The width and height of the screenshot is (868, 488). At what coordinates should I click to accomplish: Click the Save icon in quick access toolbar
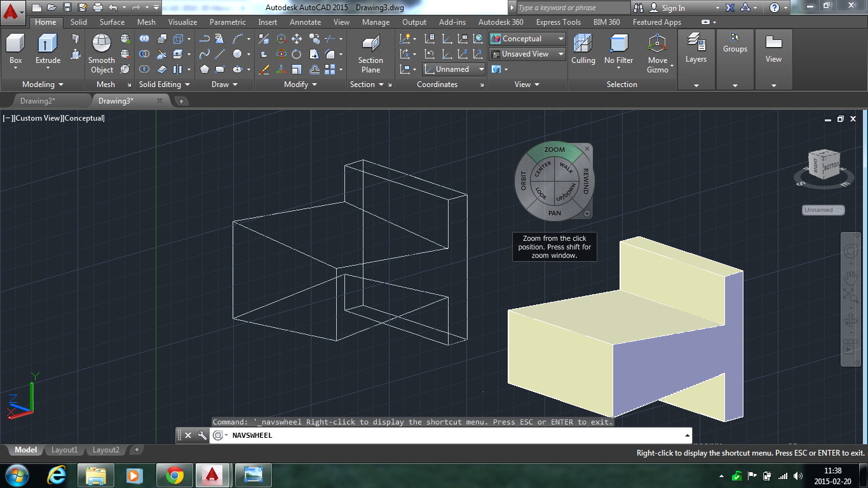click(67, 8)
